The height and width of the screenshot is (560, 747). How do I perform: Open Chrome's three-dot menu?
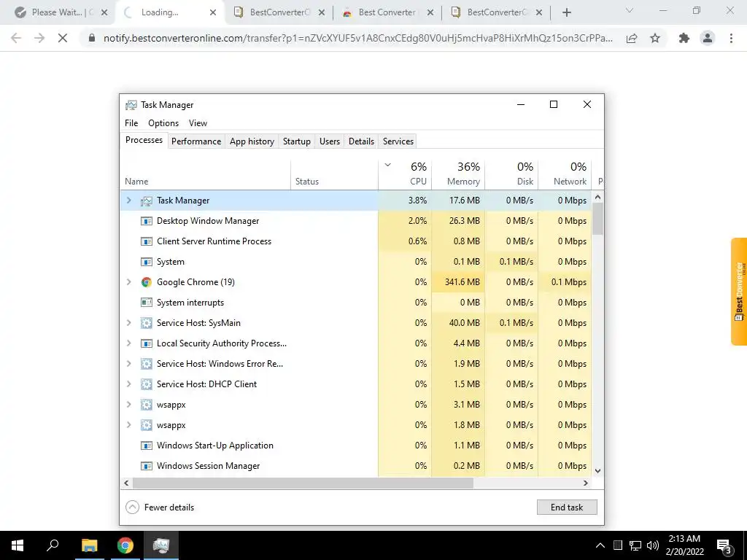point(731,38)
